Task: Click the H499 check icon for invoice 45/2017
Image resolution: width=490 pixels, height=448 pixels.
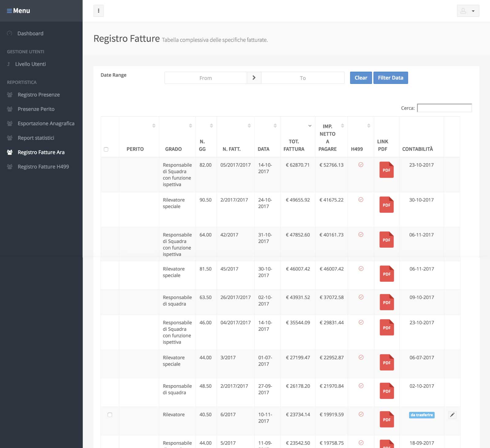Action: [x=361, y=269]
